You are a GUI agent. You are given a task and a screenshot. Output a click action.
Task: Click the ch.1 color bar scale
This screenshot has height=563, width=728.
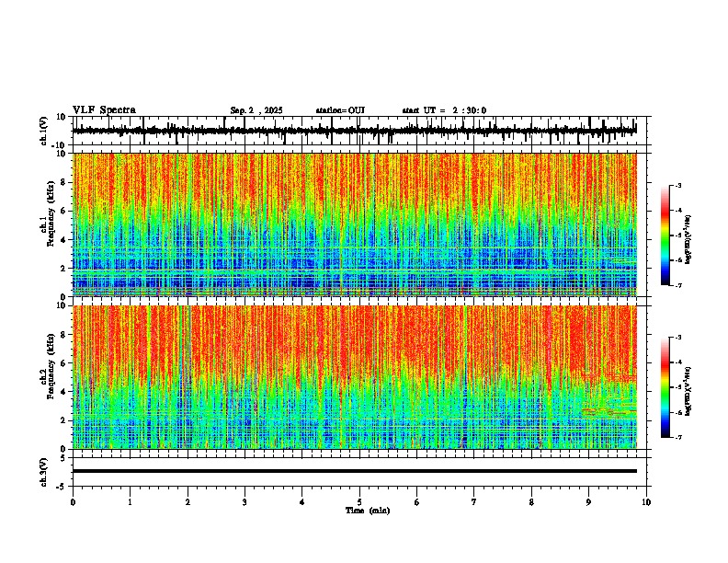pyautogui.click(x=665, y=236)
